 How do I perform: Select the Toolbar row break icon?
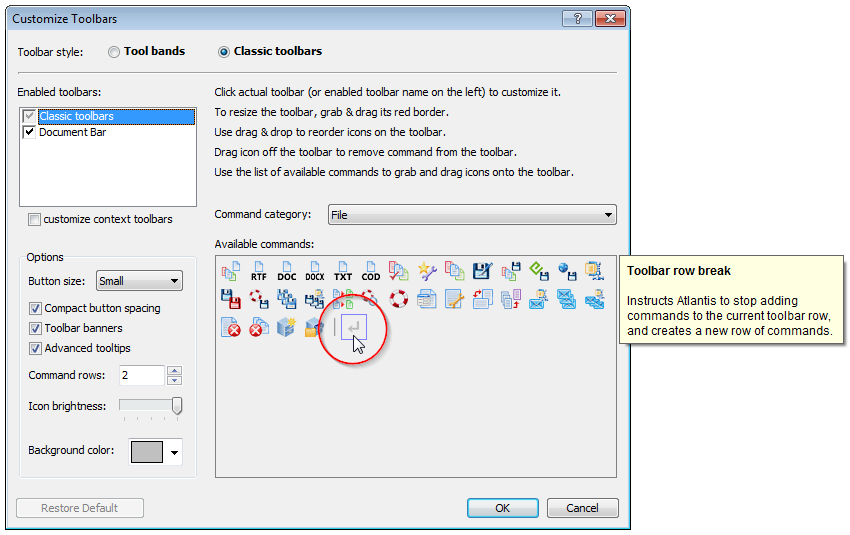click(354, 327)
